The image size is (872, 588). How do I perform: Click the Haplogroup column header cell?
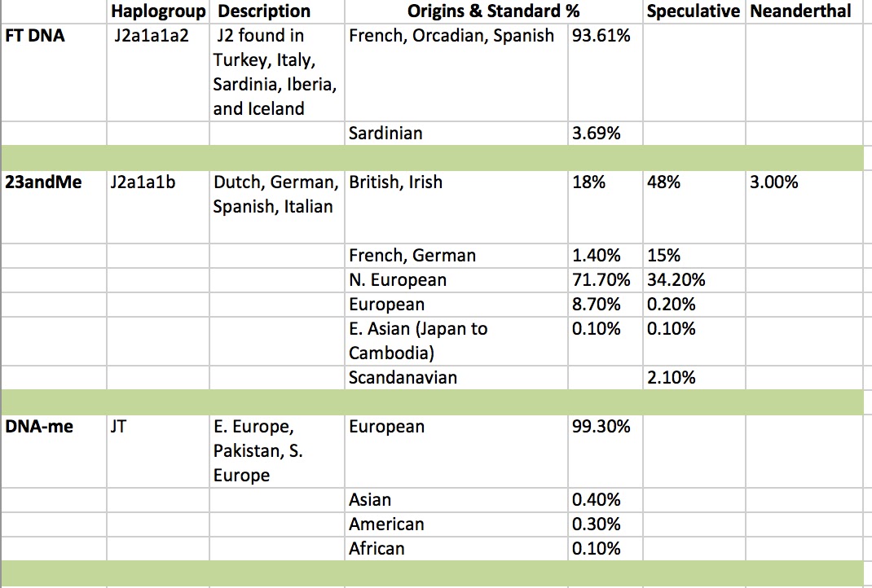point(158,11)
